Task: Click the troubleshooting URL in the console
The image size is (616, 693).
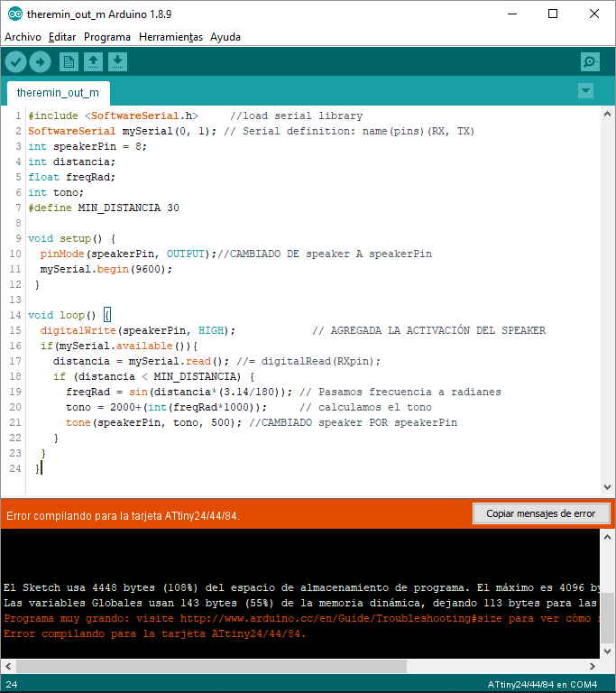Action: (x=341, y=618)
